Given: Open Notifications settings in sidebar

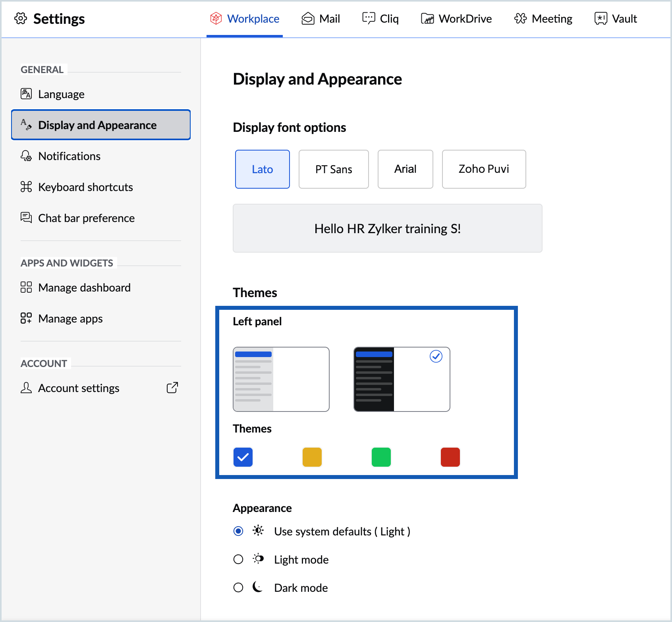Looking at the screenshot, I should (101, 156).
